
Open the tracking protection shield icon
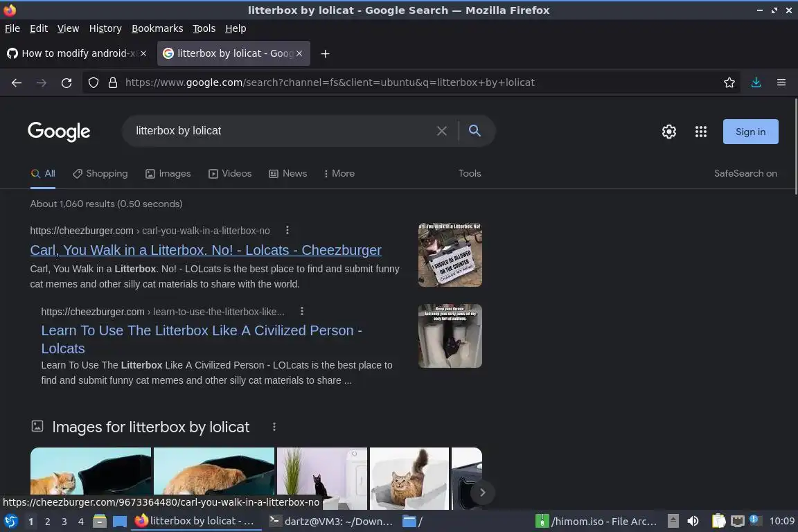tap(93, 82)
